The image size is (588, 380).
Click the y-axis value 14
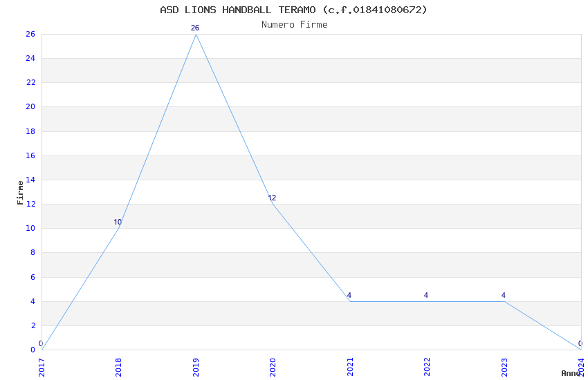coord(30,180)
